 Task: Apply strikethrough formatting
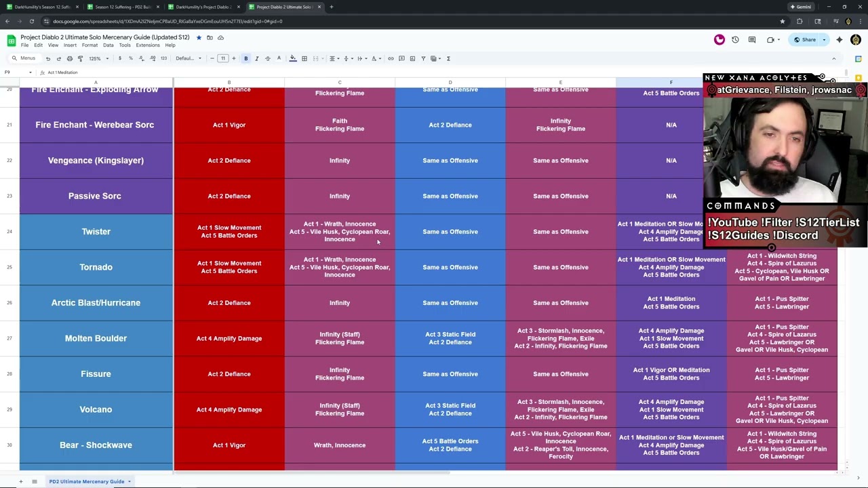pyautogui.click(x=267, y=58)
